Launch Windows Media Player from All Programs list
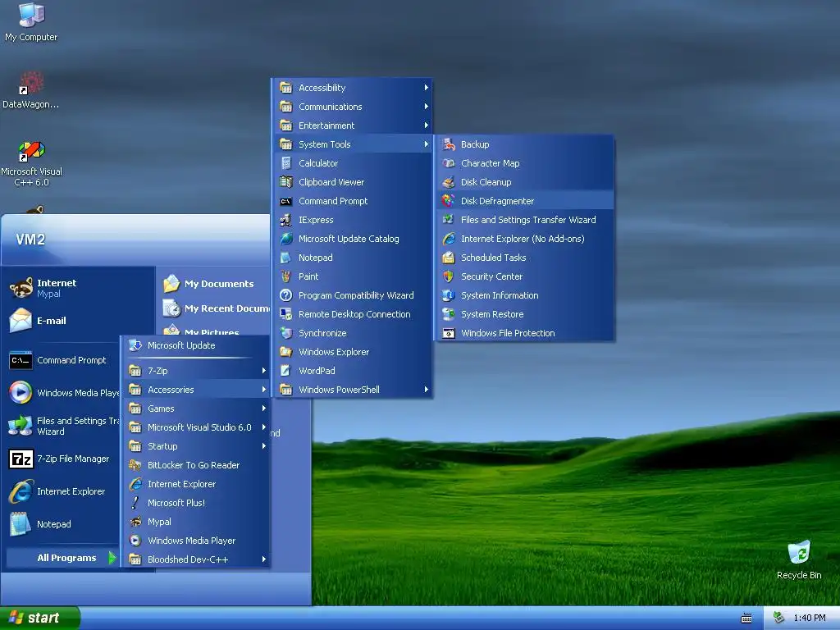 tap(196, 541)
